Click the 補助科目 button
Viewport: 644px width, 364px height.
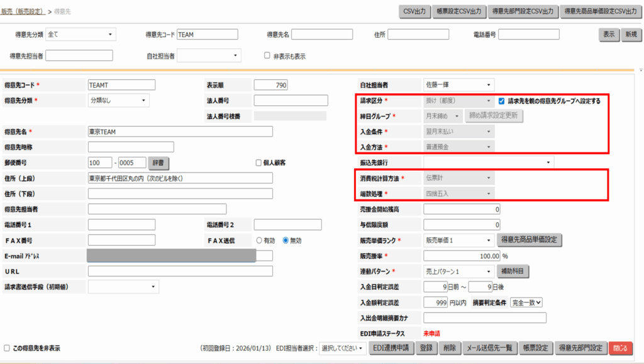point(514,271)
